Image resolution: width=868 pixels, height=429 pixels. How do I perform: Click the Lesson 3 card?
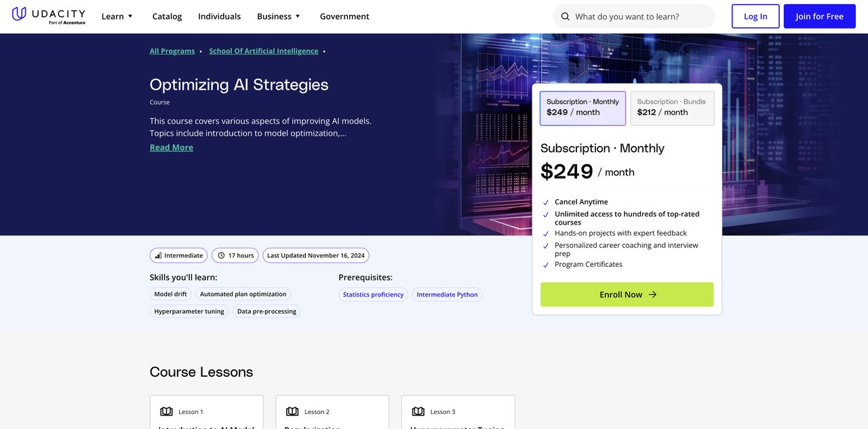pyautogui.click(x=458, y=412)
